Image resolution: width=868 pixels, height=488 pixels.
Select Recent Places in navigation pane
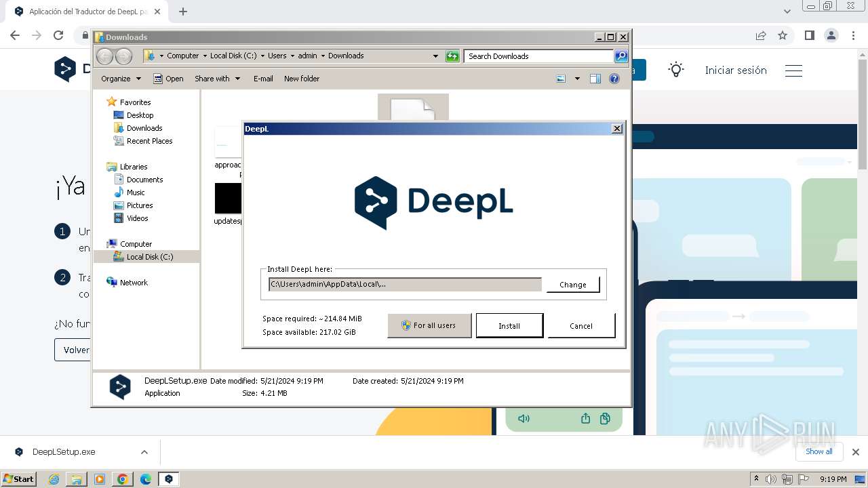pos(149,141)
